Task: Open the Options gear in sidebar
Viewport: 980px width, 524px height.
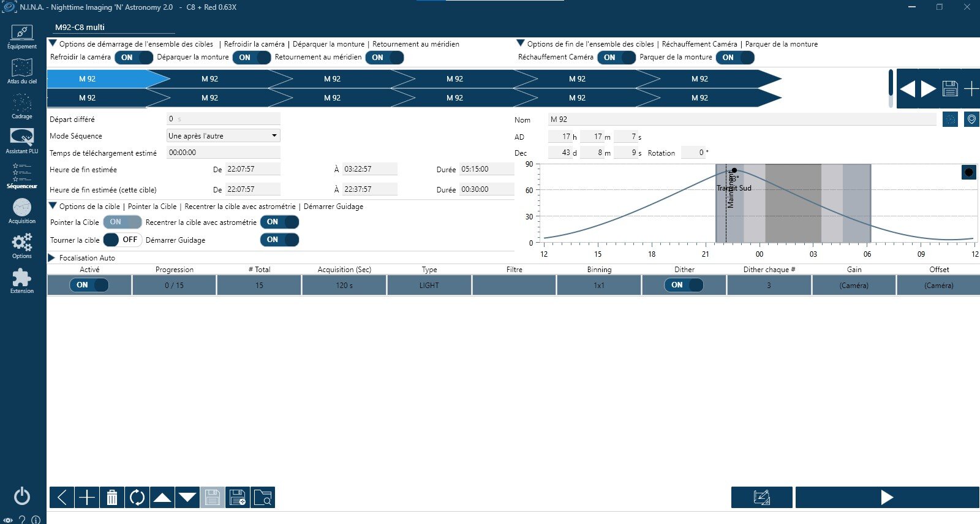Action: (x=22, y=246)
